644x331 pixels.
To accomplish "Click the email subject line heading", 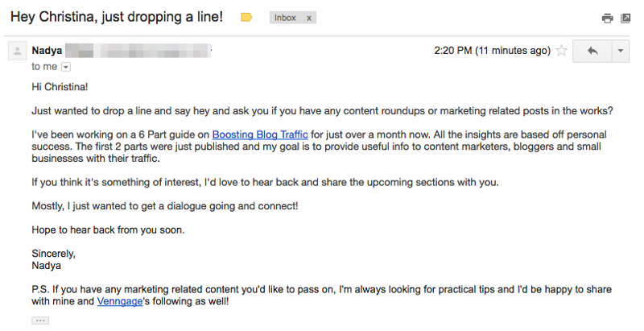I will pos(117,16).
